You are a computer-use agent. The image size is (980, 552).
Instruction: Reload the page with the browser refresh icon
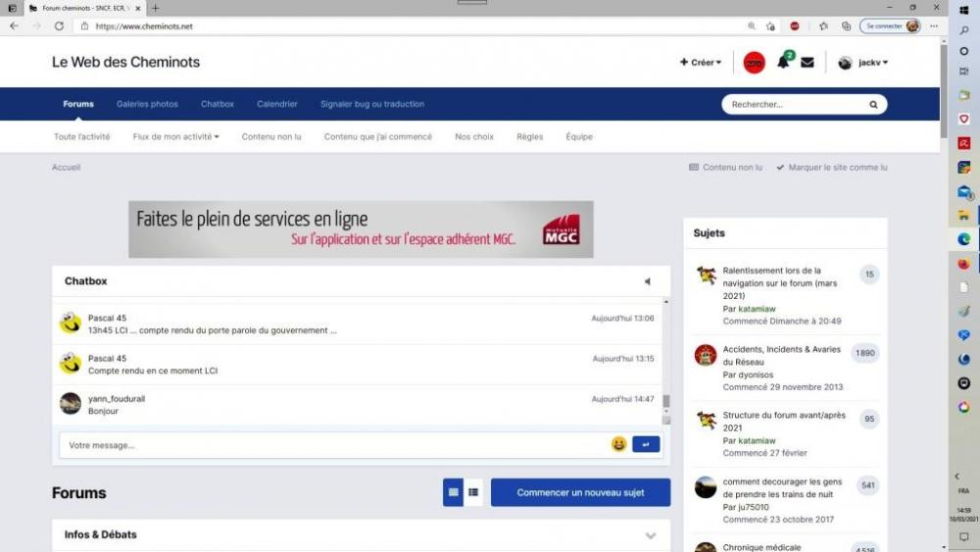pos(59,26)
